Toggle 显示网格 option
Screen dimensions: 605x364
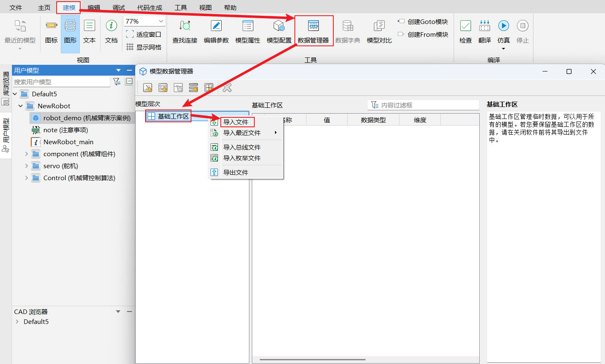pyautogui.click(x=144, y=47)
